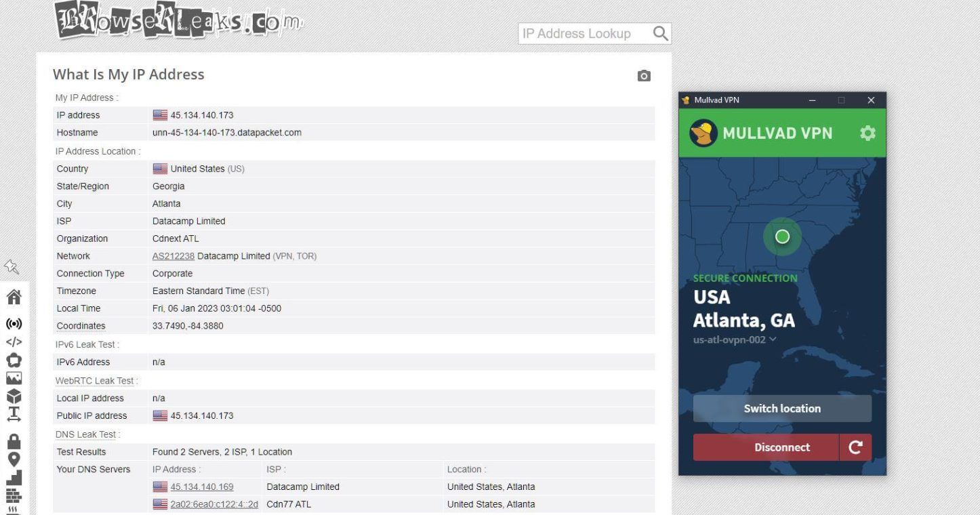Click US flag beside Public IP address

pyautogui.click(x=160, y=415)
